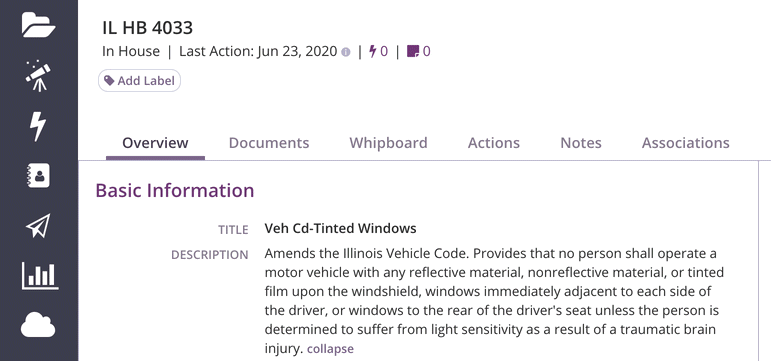Click the IL HB 4033 heading
Screen dimensions: 771x361
pyautogui.click(x=148, y=28)
